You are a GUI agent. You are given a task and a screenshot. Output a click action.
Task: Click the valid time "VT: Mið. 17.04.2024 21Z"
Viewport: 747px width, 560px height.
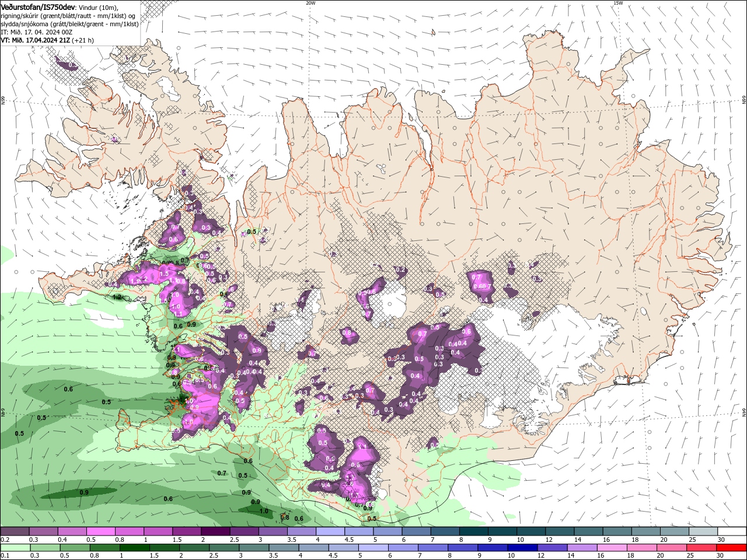36,40
